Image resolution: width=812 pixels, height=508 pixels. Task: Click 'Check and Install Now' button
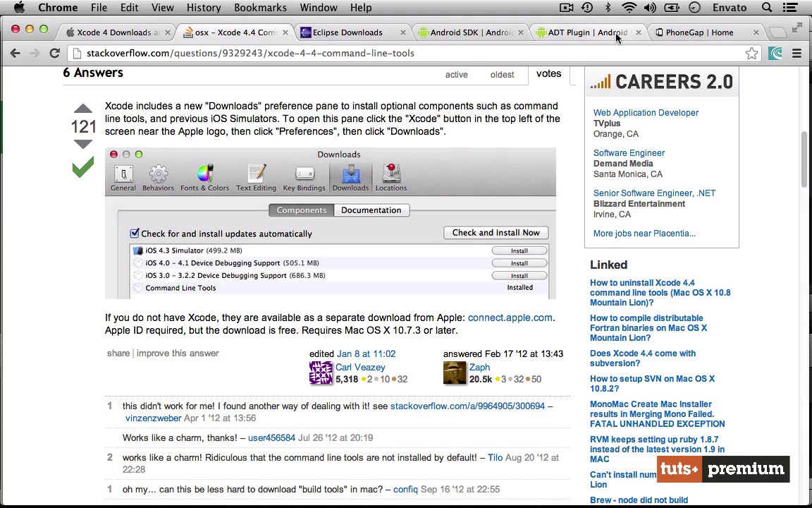(x=496, y=233)
